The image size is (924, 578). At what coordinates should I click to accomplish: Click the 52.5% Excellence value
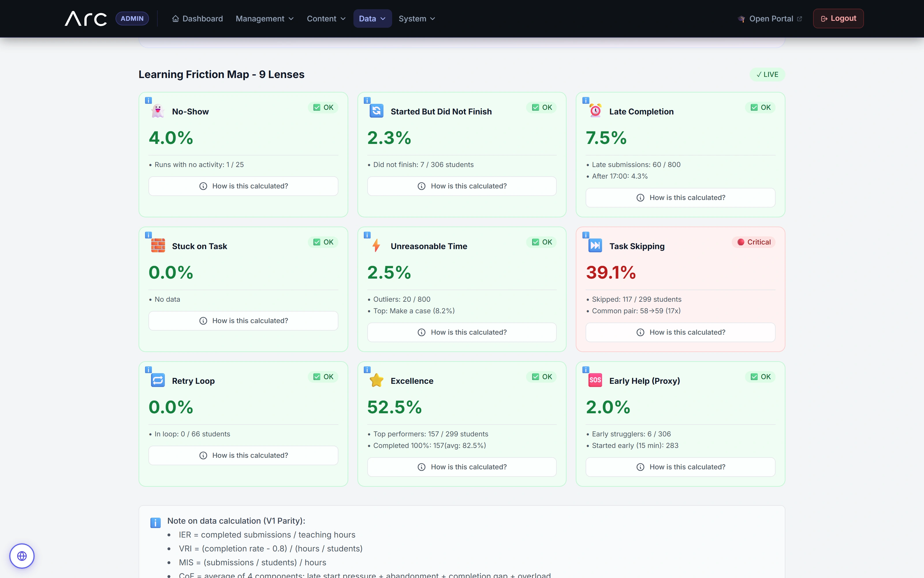click(394, 407)
